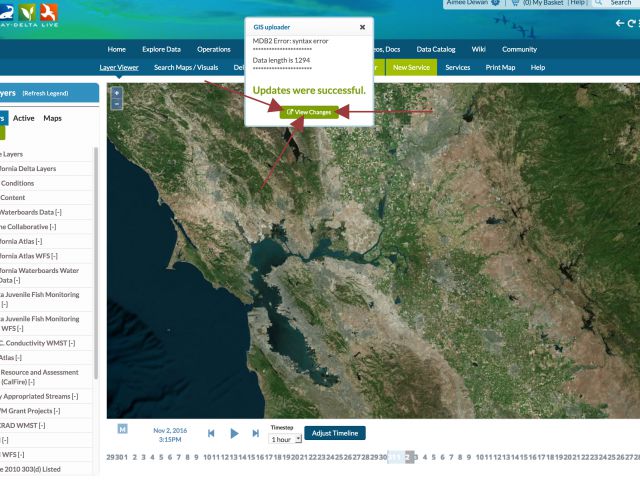
Task: Zoom in on the map
Action: [x=117, y=93]
